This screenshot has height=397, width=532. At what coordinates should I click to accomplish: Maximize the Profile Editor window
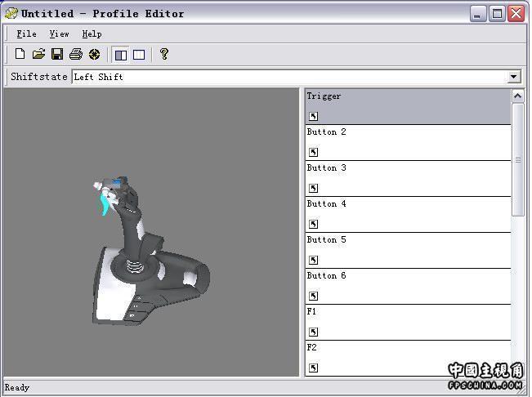(497, 14)
